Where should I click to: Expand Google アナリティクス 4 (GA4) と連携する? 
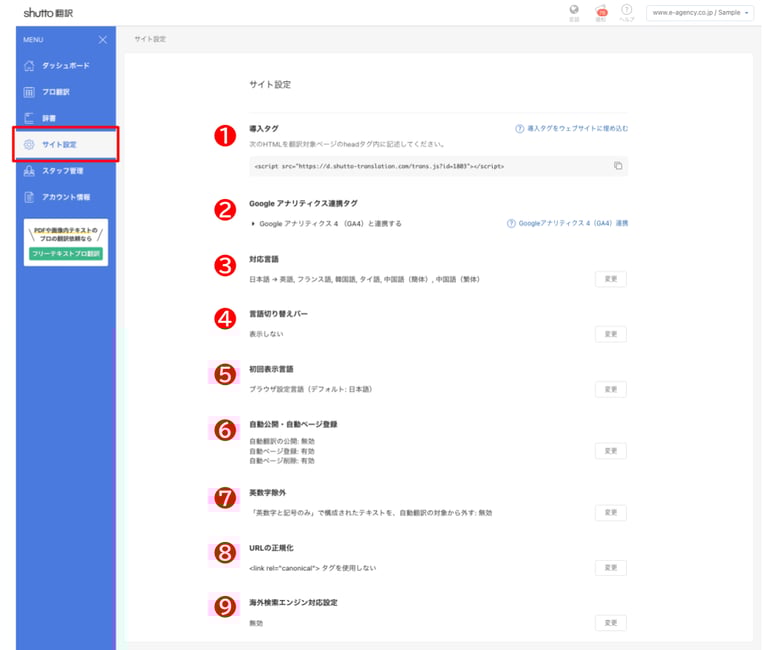coord(327,224)
